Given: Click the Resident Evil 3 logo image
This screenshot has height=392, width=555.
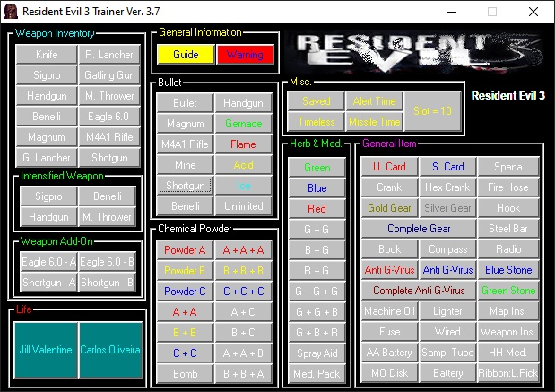Looking at the screenshot, I should tap(413, 53).
